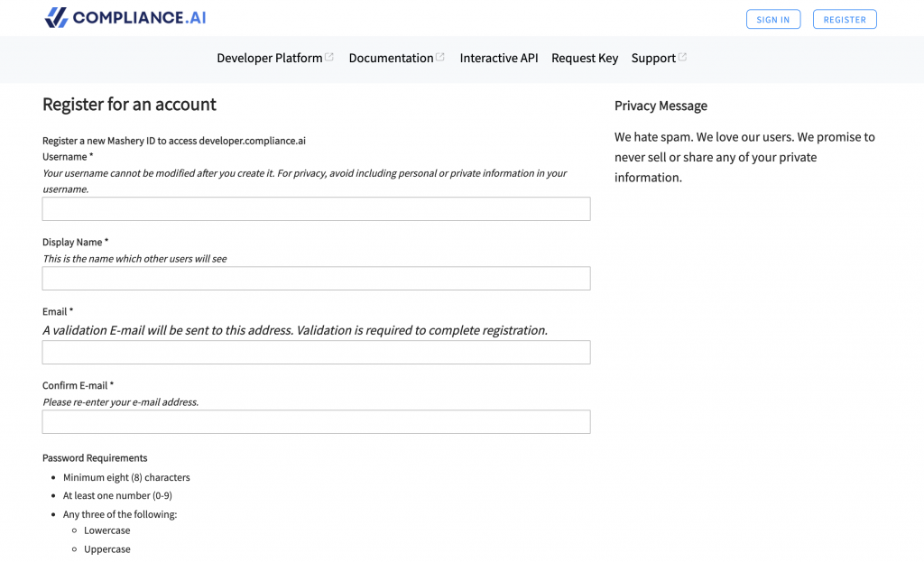Focus the Username text field
The width and height of the screenshot is (924, 562).
[316, 209]
